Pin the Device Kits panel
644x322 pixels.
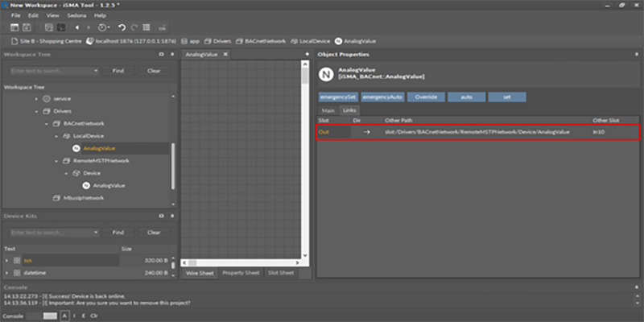(173, 216)
